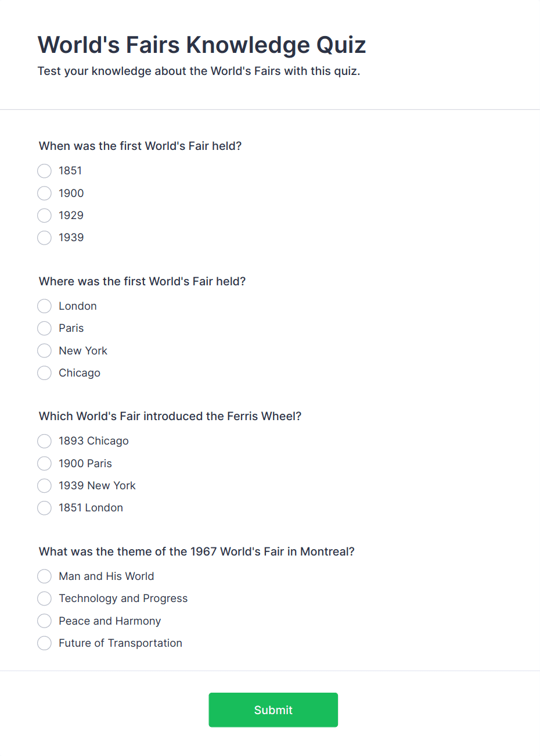Click the 1967 Montreal theme question text

197,551
